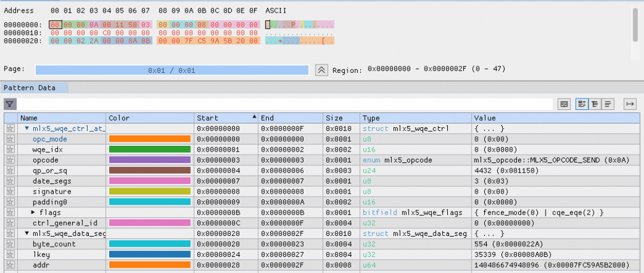Favorite the opc_mode row star
The width and height of the screenshot is (644, 273).
10,139
